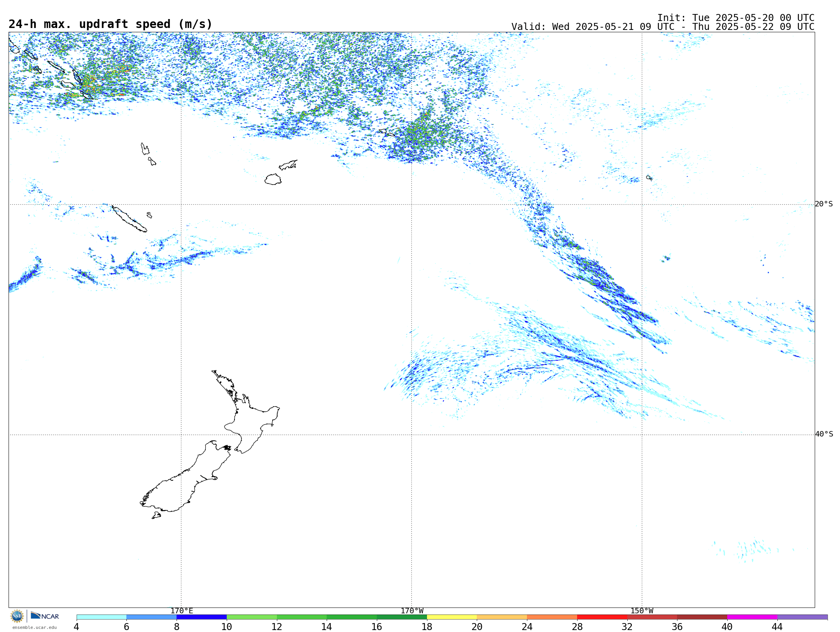Select the yellow 18-20 colorbar segment
This screenshot has width=840, height=632.
coord(452,617)
